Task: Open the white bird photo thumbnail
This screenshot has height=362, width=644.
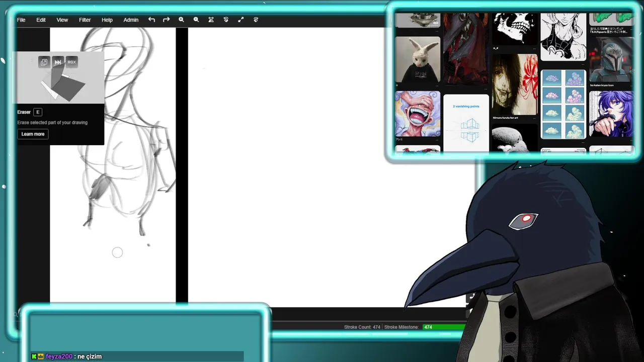Action: [514, 139]
